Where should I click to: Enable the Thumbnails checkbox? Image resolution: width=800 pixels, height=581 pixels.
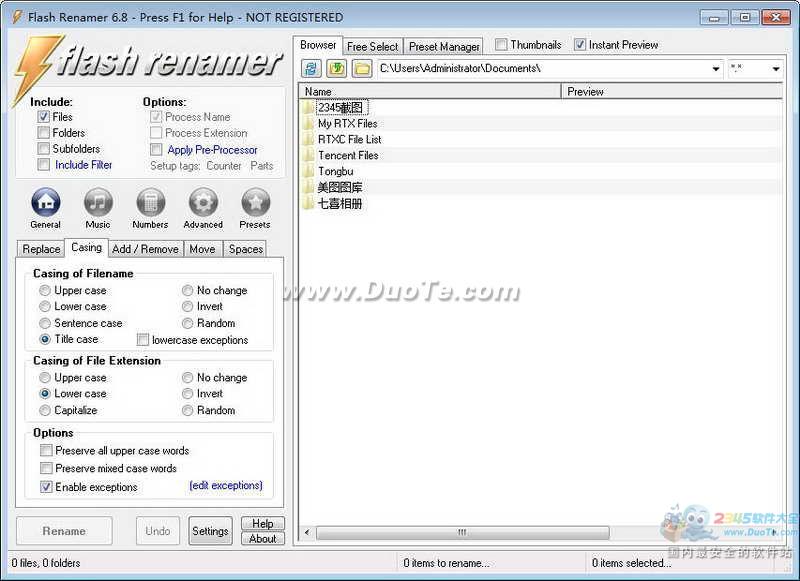click(x=501, y=44)
